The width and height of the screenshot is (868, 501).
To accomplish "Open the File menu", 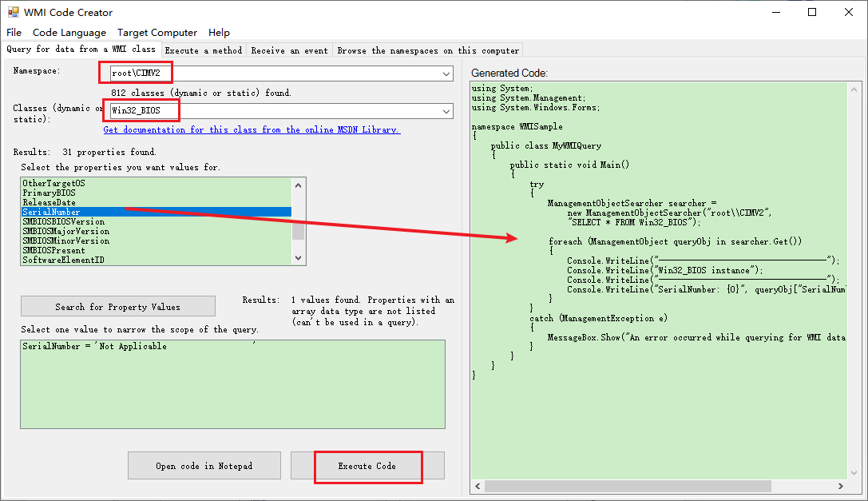I will (14, 33).
